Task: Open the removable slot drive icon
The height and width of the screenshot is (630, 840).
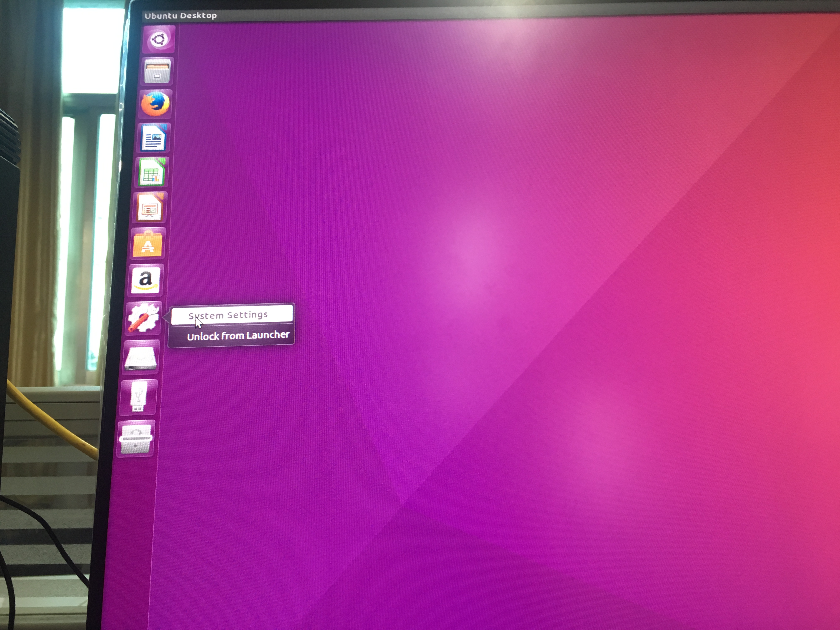Action: coord(136,439)
